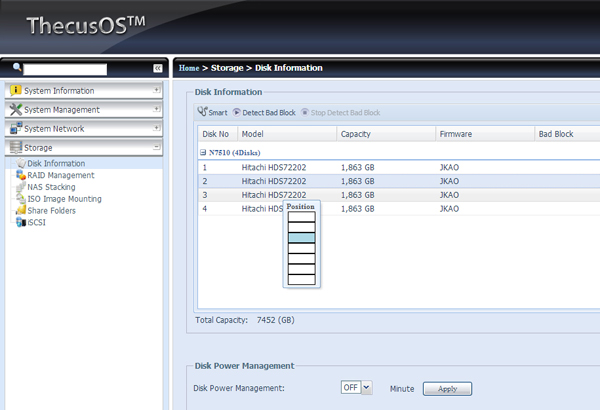This screenshot has width=600, height=410.
Task: Start Detect Bad Block scan
Action: (x=263, y=113)
